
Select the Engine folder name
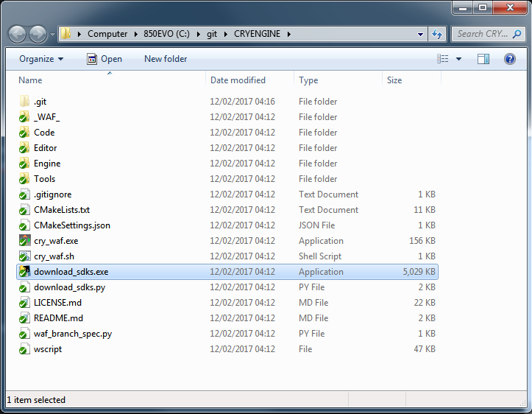tap(47, 164)
